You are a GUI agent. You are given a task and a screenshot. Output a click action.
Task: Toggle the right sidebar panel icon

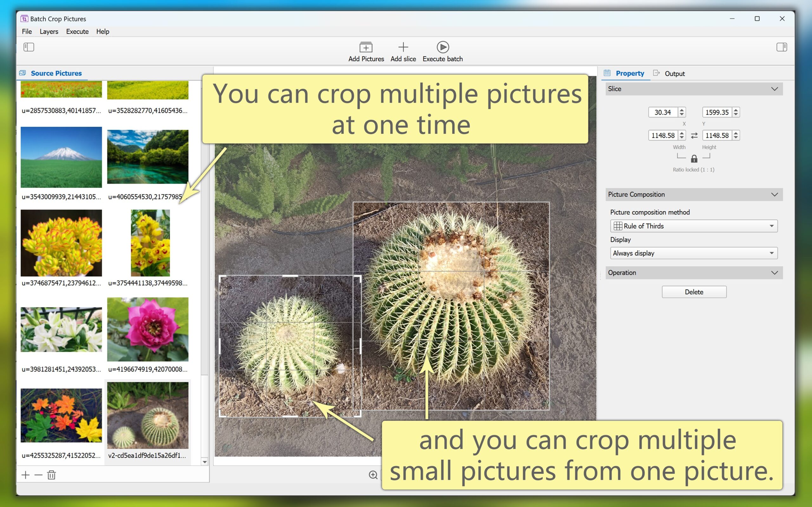point(782,47)
